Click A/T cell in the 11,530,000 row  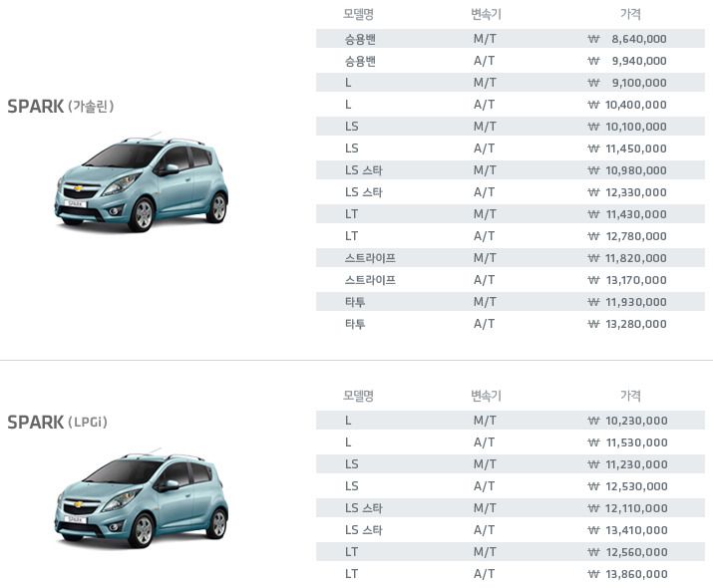click(485, 442)
